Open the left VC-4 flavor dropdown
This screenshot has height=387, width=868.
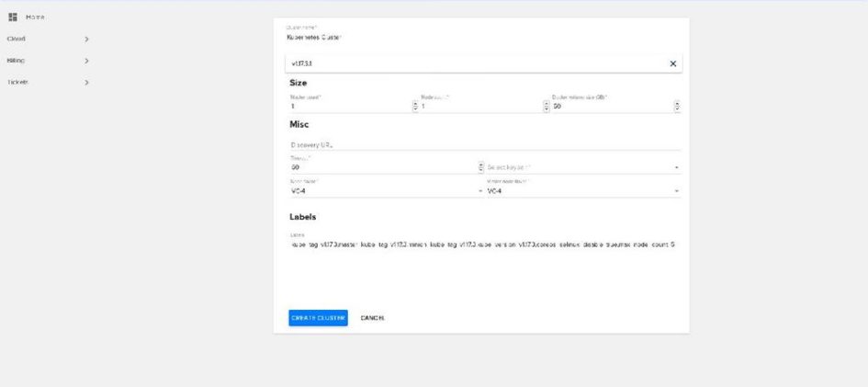coord(384,191)
